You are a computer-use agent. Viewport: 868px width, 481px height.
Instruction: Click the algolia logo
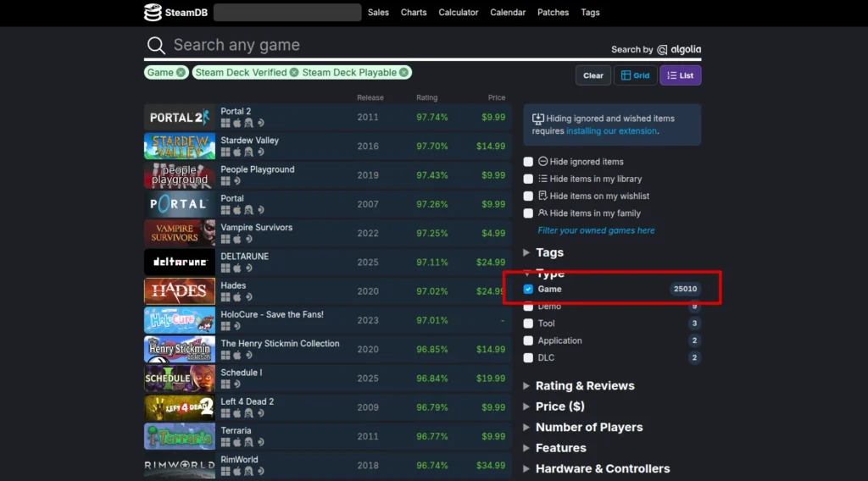click(x=679, y=49)
